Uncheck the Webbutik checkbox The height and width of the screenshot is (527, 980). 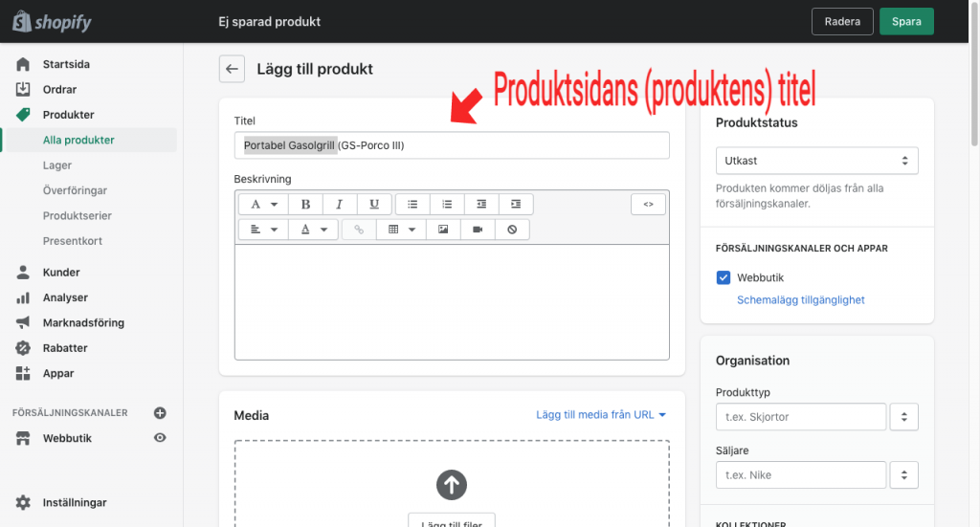tap(724, 277)
